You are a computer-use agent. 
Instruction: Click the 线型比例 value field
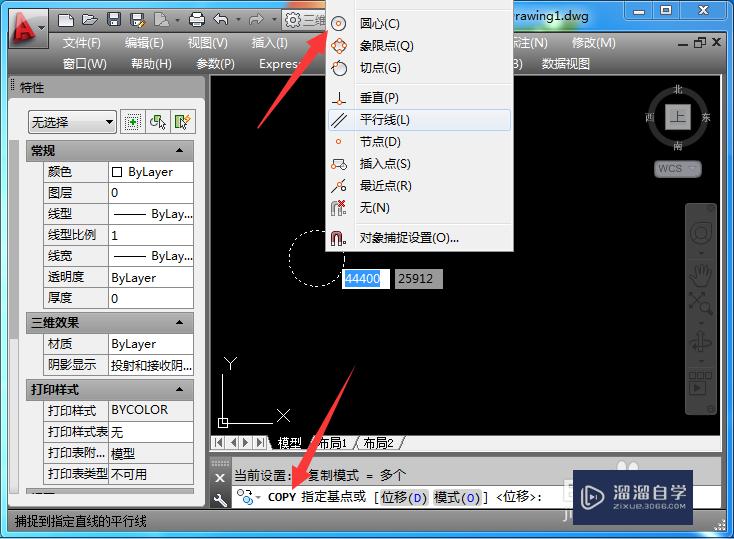(151, 235)
